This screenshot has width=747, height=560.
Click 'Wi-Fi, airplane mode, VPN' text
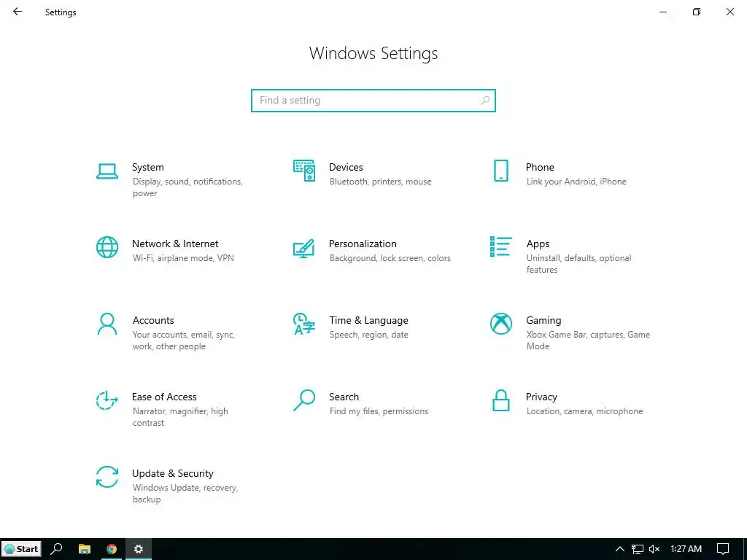183,258
